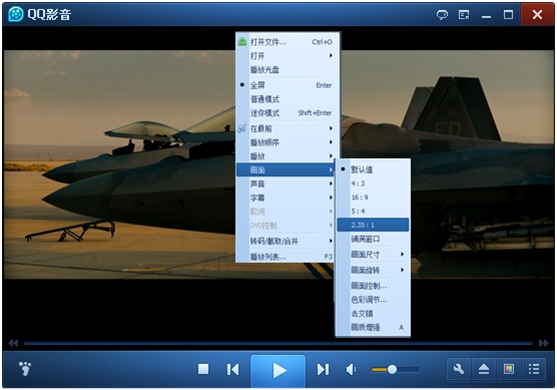This screenshot has width=557, height=390.
Task: Click the volume slider knob
Action: [x=392, y=370]
